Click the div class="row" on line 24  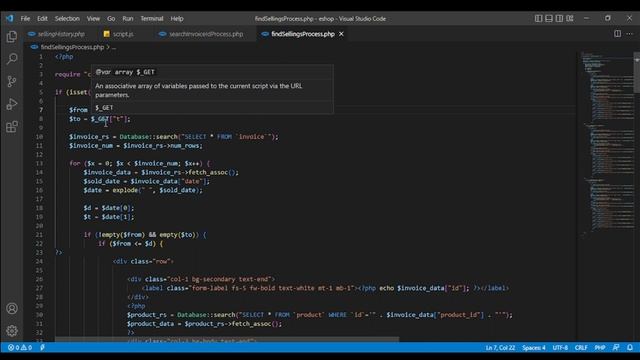143,261
